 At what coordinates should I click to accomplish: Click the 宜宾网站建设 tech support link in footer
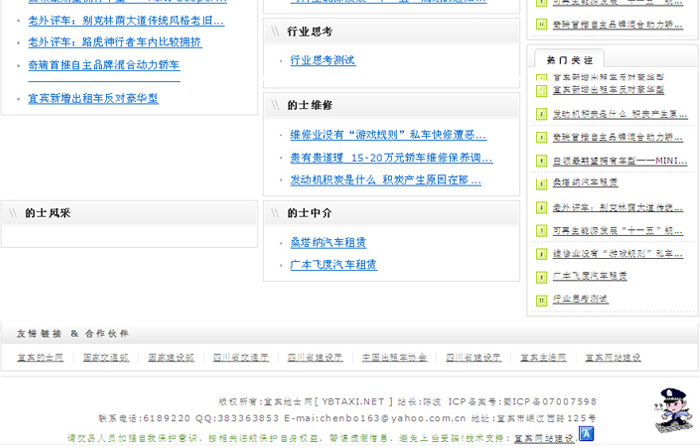[544, 438]
